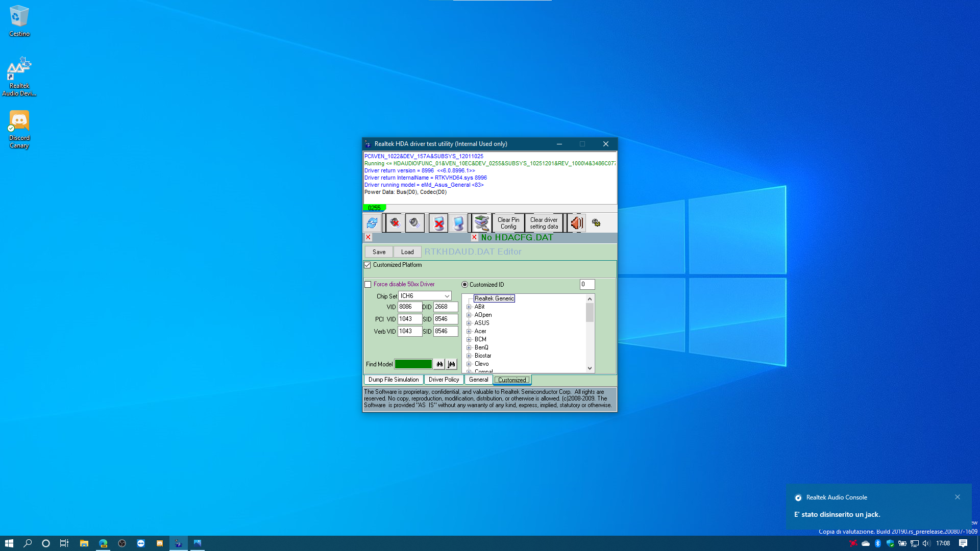Click the Verb SID field 8546
Viewport: 980px width, 551px height.
[x=446, y=331]
